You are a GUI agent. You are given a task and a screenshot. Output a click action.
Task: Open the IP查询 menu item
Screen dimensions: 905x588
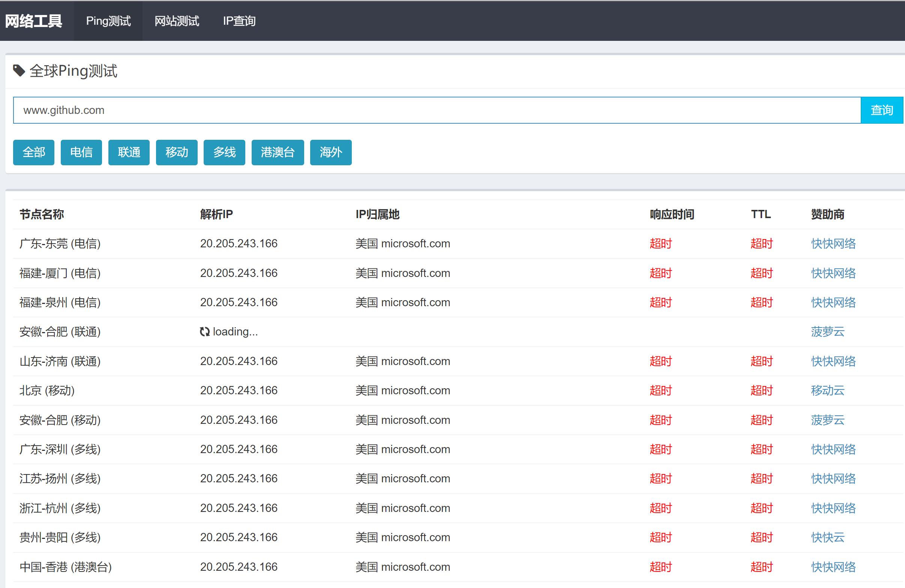tap(239, 21)
